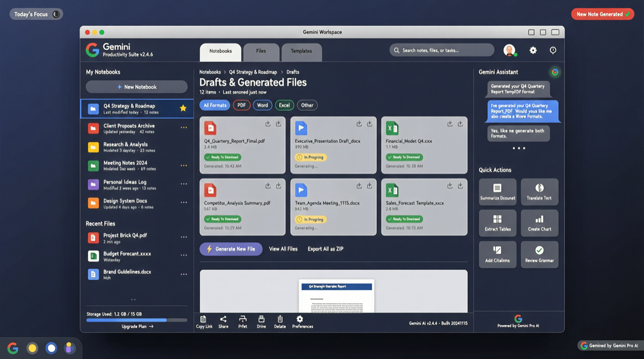Click the Upgrade Plan link
The image size is (644, 359).
click(x=137, y=326)
